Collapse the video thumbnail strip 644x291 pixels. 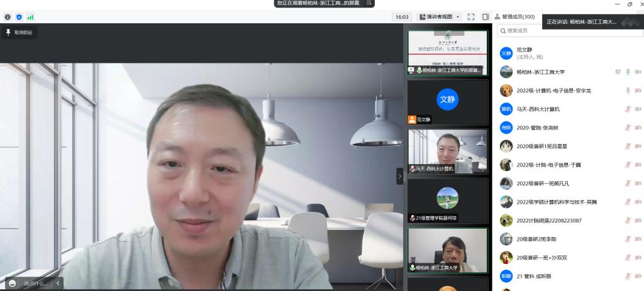(399, 177)
